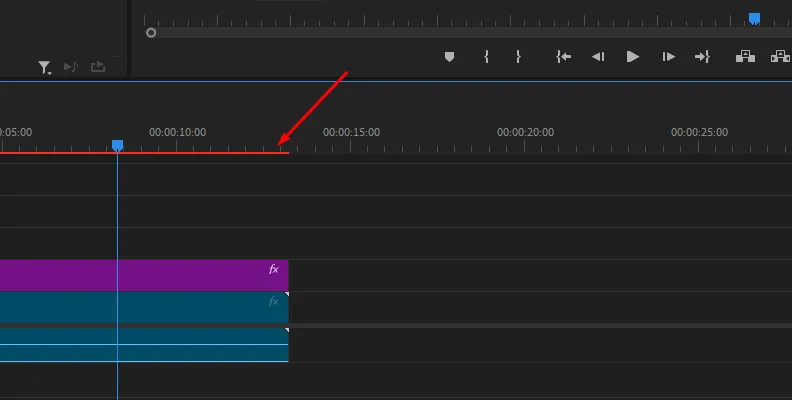Image resolution: width=792 pixels, height=400 pixels.
Task: Click the greyed note-and-arrow playback icon
Action: 71,67
